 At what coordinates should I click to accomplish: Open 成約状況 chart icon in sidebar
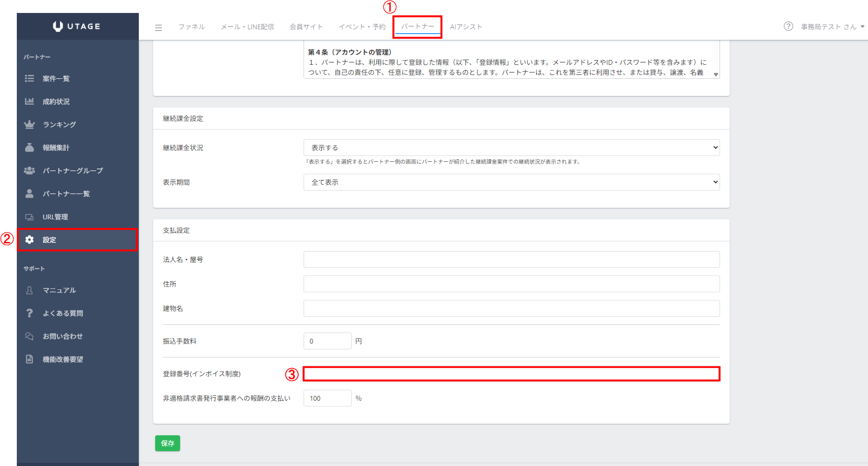[29, 101]
